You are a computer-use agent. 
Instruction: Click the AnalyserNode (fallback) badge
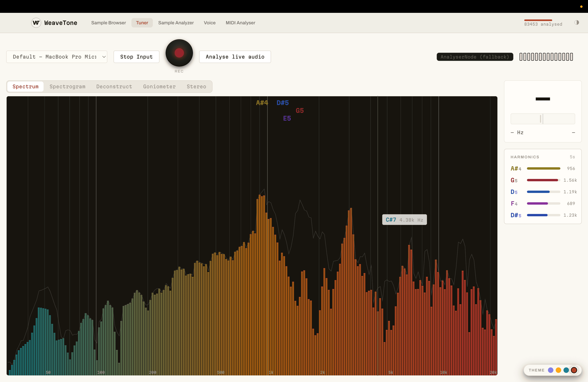[475, 57]
